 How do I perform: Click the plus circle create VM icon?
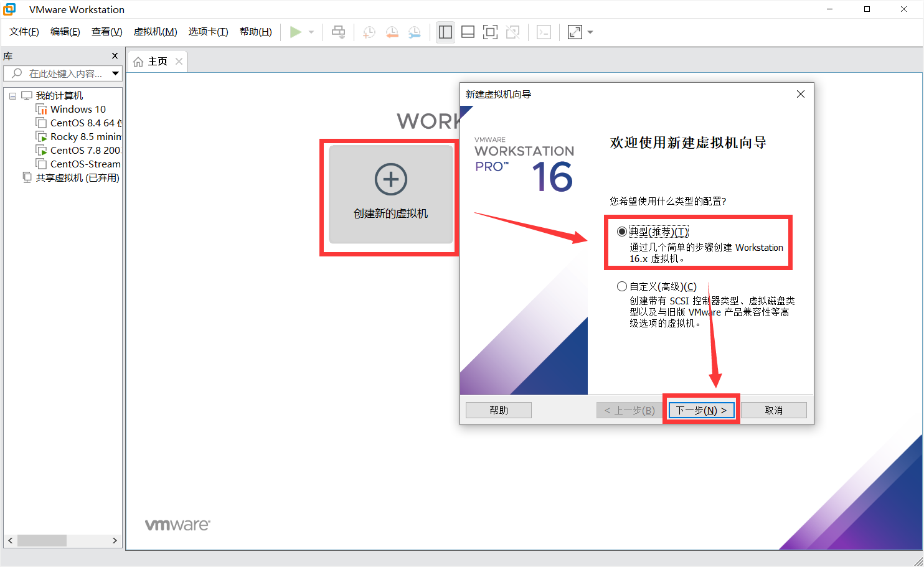point(390,179)
